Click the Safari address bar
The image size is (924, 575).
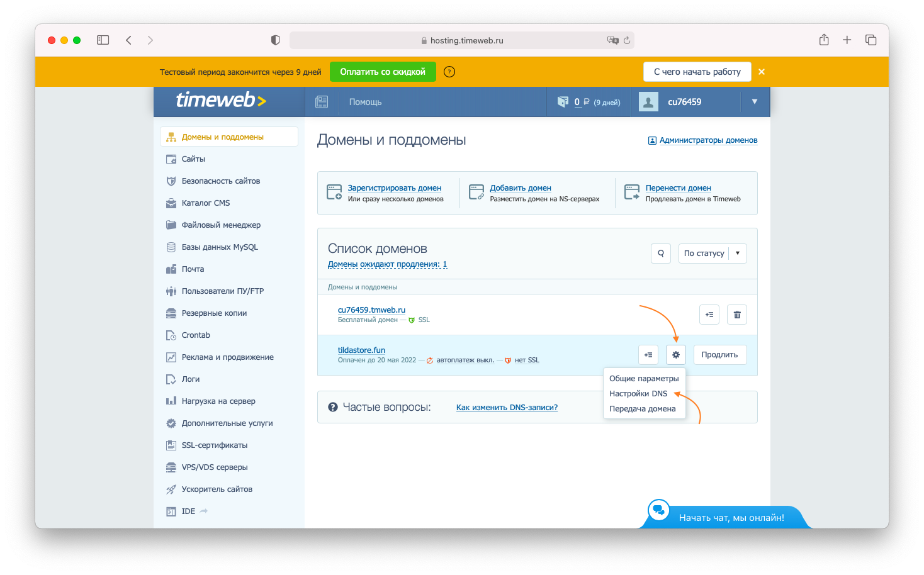(462, 40)
